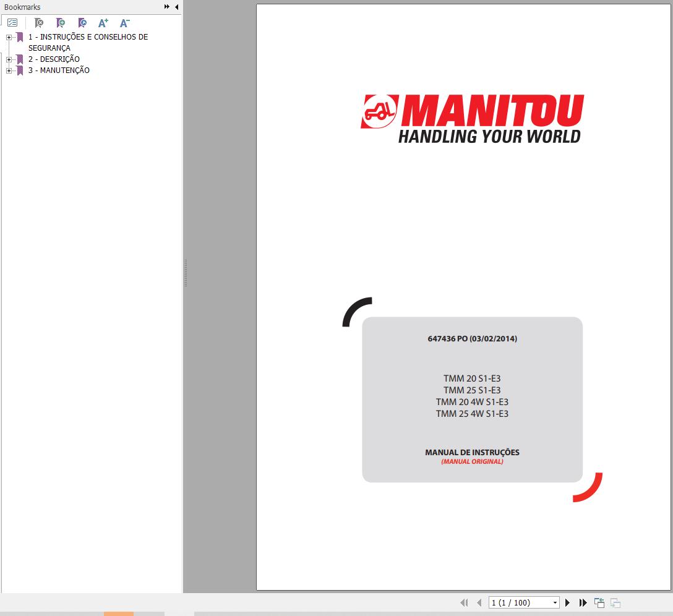The image size is (673, 616).
Task: Click the text TMM 20 4W S1-E3
Action: [x=472, y=402]
